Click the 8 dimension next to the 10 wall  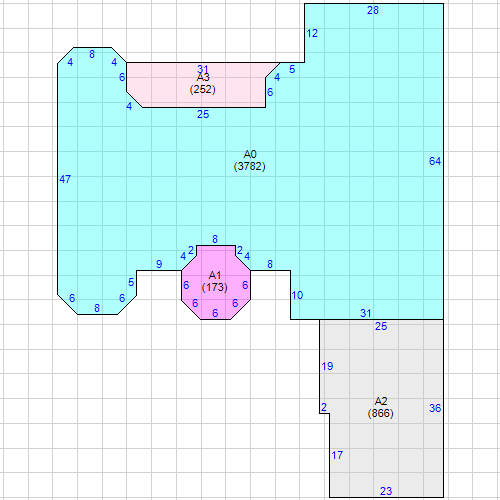pyautogui.click(x=270, y=264)
